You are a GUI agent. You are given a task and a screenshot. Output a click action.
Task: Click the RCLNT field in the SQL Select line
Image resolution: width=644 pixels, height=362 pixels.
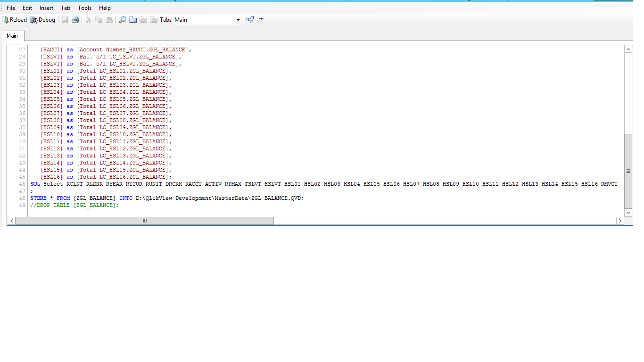pyautogui.click(x=74, y=184)
